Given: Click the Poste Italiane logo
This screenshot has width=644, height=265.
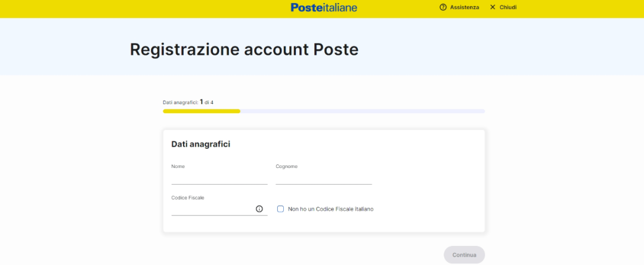Looking at the screenshot, I should (x=324, y=7).
